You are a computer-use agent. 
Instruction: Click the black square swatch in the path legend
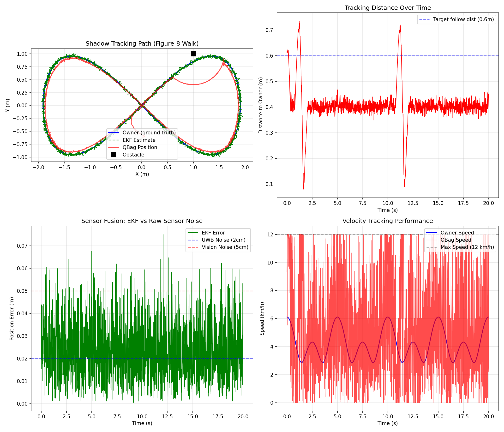[x=113, y=155]
